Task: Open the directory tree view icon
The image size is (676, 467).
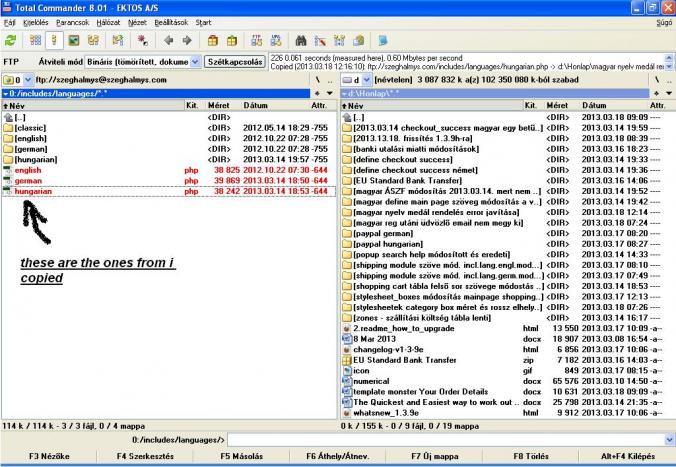Action: point(93,41)
